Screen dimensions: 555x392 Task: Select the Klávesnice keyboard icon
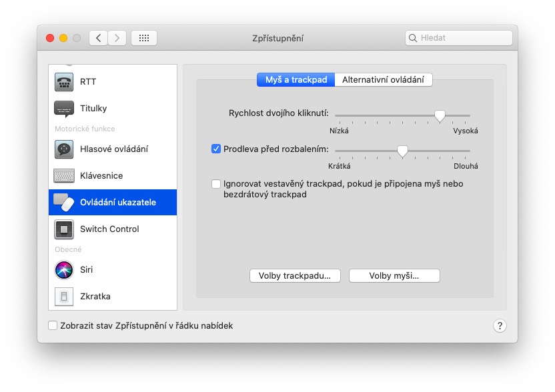[x=64, y=176]
